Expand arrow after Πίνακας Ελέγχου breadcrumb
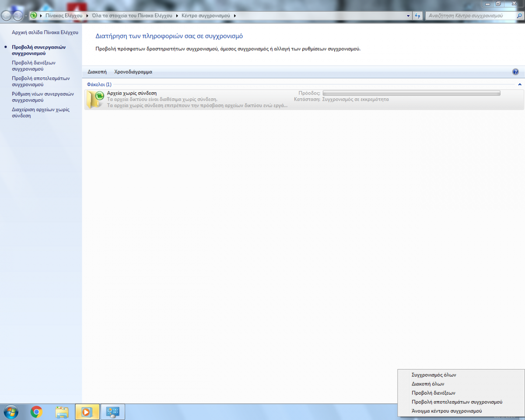 click(x=87, y=15)
